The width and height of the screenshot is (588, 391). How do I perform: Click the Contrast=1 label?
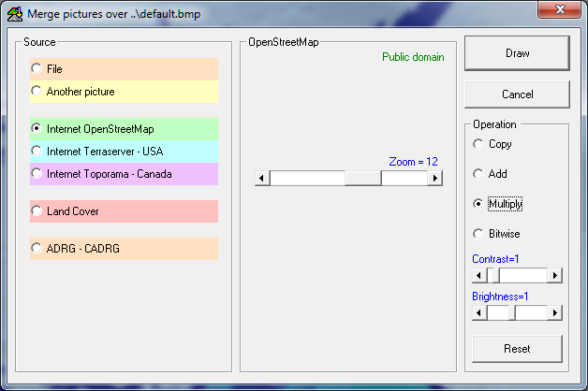tap(495, 259)
